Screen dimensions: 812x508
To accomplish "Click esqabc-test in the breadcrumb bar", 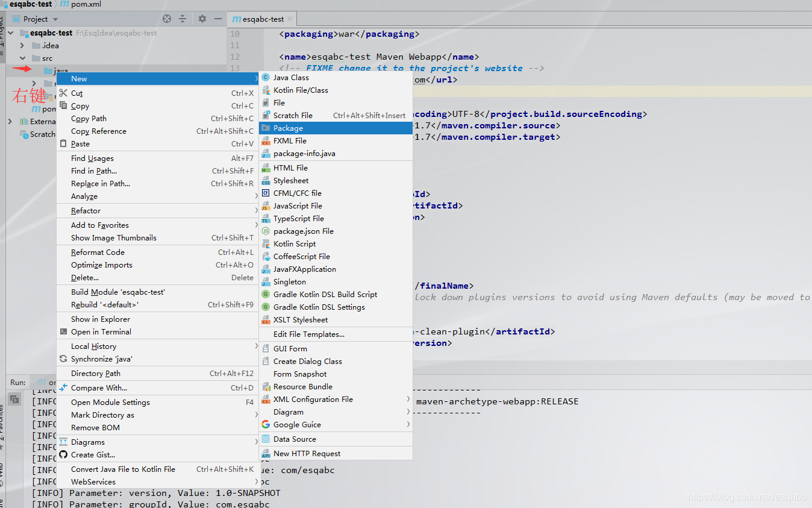I will pos(27,4).
